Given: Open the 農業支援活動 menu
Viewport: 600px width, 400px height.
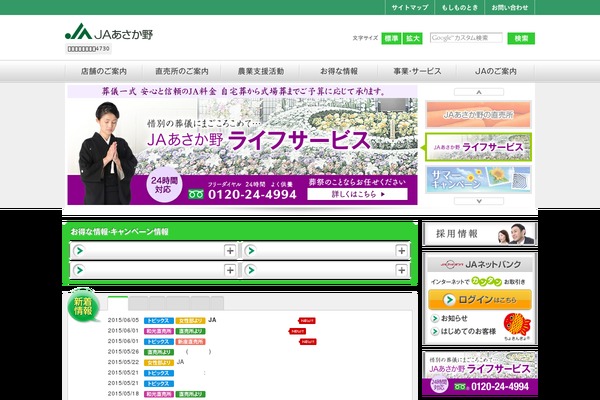Looking at the screenshot, I should coord(261,71).
